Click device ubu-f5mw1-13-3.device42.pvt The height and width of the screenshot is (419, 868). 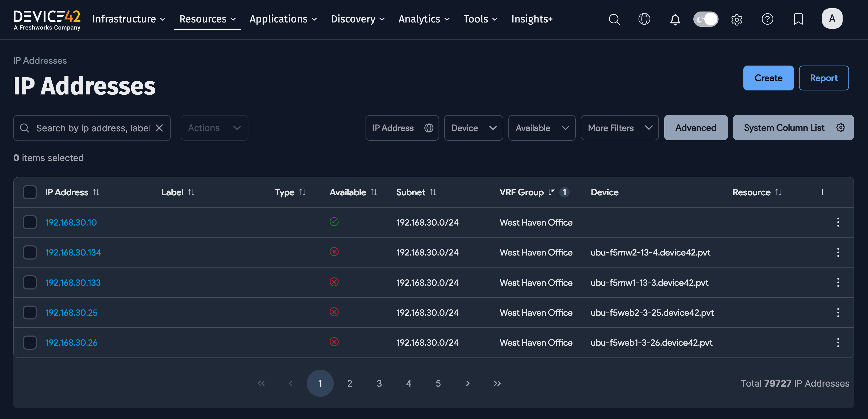(649, 283)
